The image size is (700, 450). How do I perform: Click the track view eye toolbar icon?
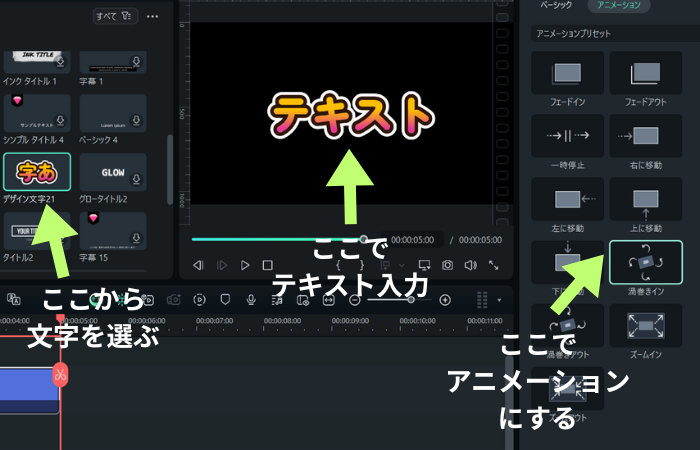[303, 300]
